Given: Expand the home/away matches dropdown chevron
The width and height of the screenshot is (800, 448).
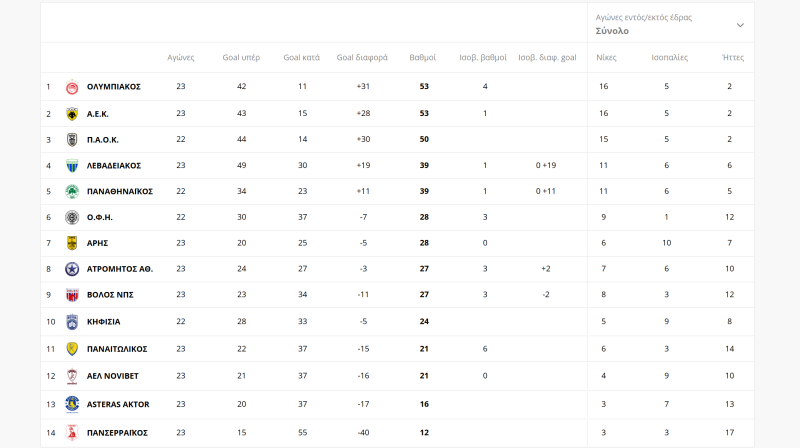Looking at the screenshot, I should pyautogui.click(x=740, y=25).
